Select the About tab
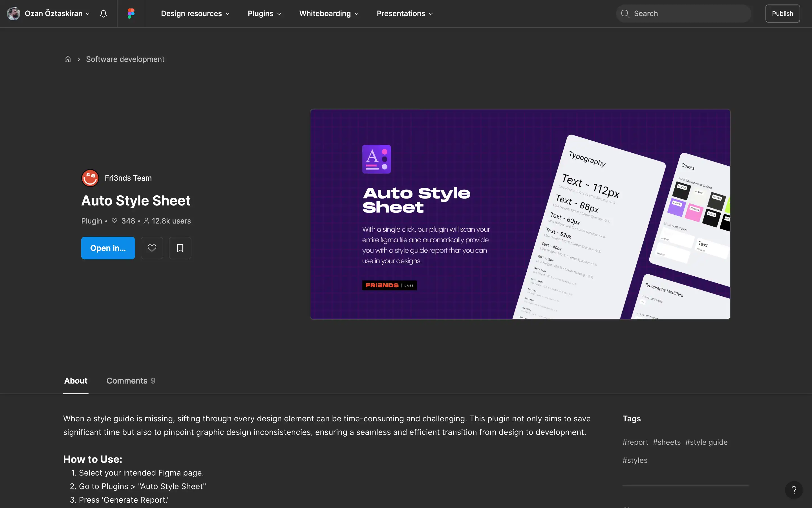Screen dimensions: 812x508 (x=76, y=381)
